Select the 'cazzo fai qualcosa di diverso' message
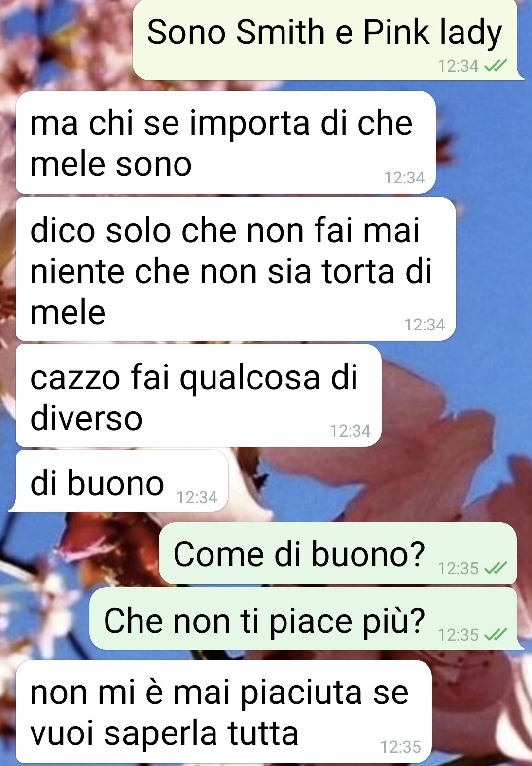 point(199,396)
